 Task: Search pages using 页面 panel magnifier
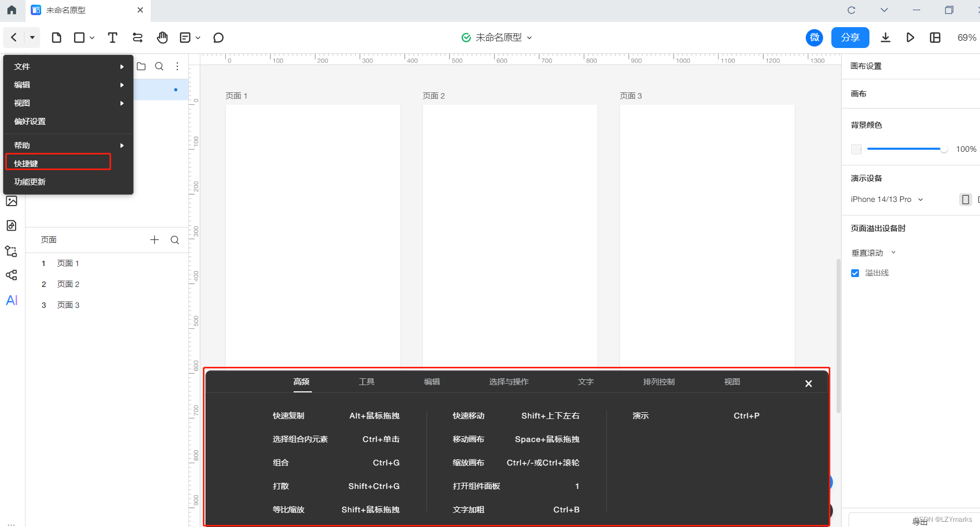(175, 239)
